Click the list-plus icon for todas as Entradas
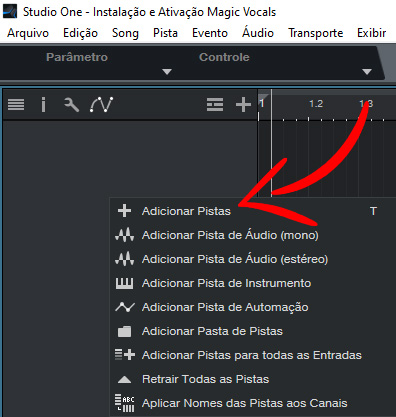Screen dimensions: 396x417 (x=125, y=355)
